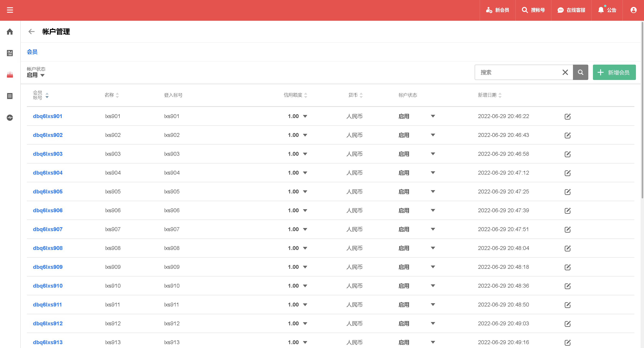Viewport: 644px width, 348px height.
Task: Select the 会员 tab
Action: (x=32, y=52)
